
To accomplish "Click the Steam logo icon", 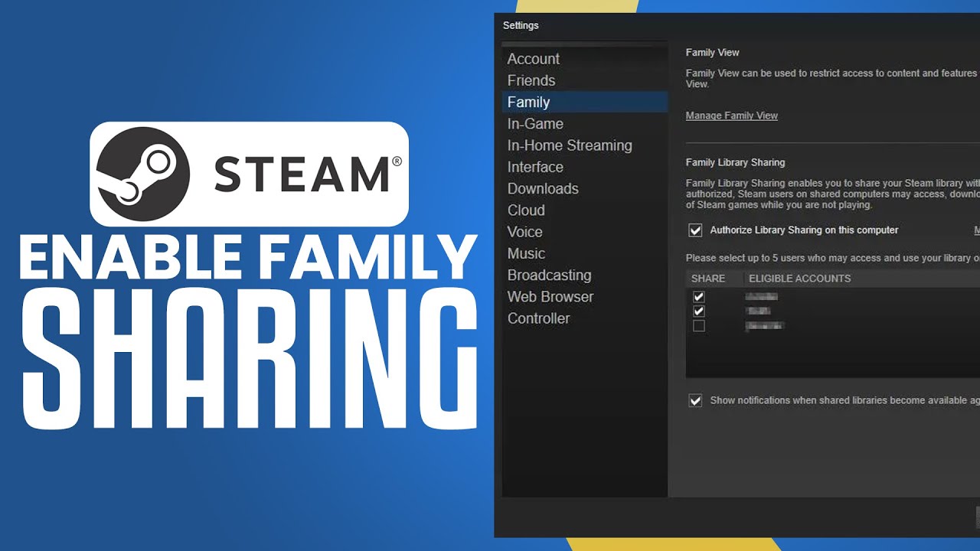I will pyautogui.click(x=144, y=174).
